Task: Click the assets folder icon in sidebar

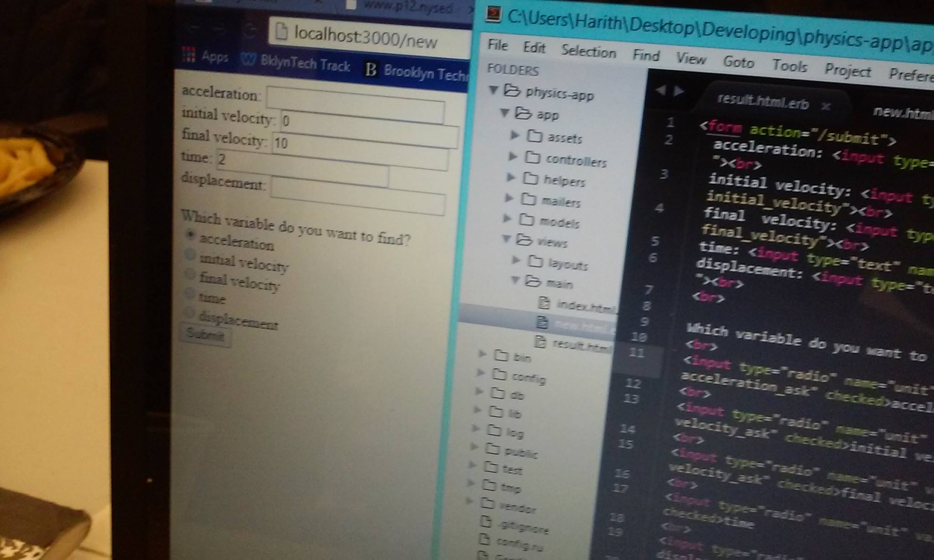Action: (534, 136)
